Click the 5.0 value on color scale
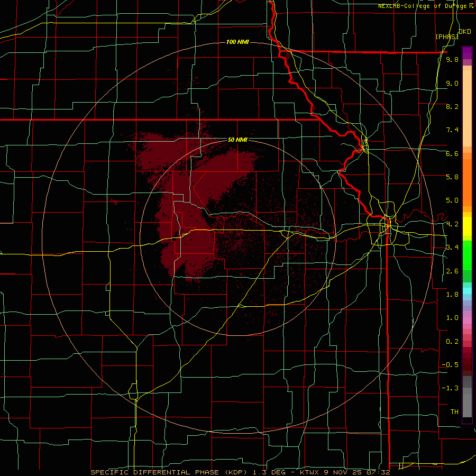476x476 pixels. click(452, 200)
